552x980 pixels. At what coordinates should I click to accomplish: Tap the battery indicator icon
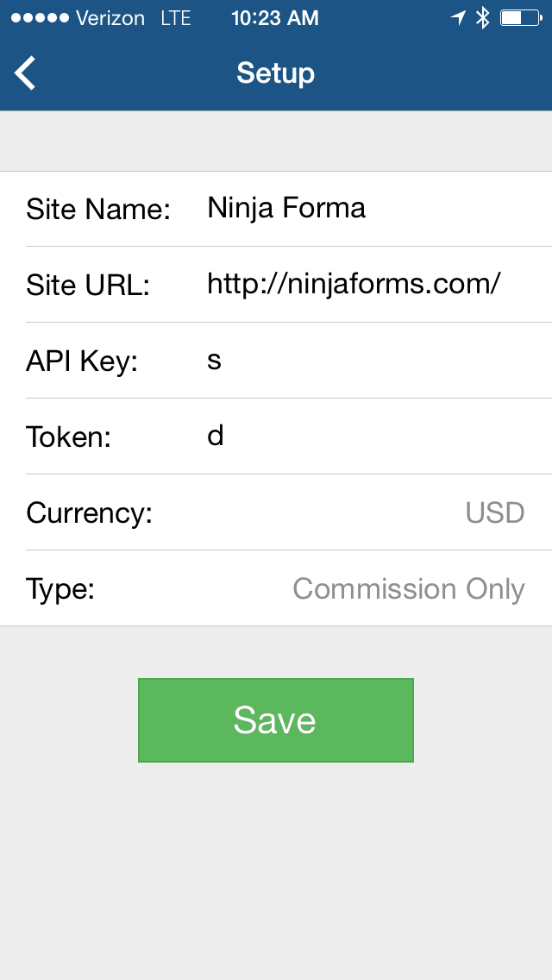(x=520, y=18)
